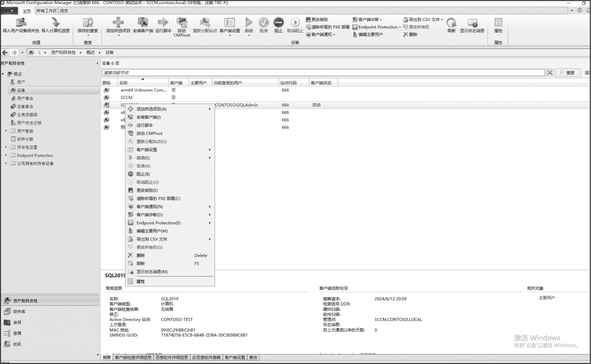Image resolution: width=591 pixels, height=364 pixels.
Task: Choose 属性 in context menu
Action: click(x=170, y=281)
